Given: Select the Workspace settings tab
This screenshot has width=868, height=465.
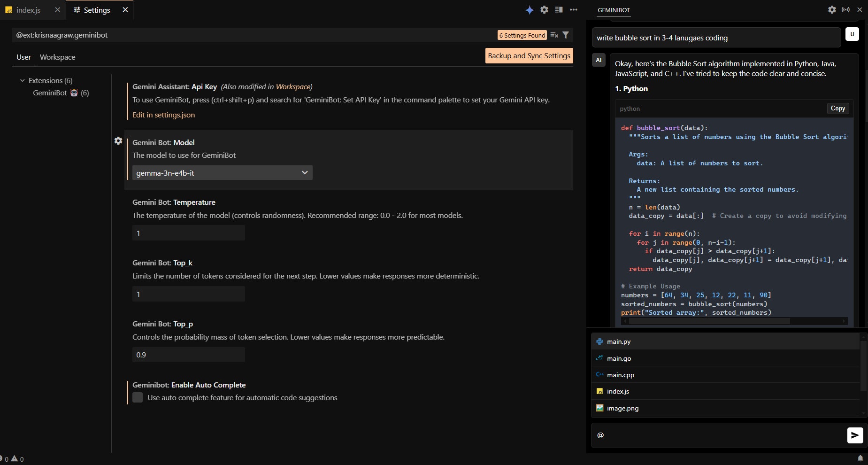Looking at the screenshot, I should (57, 57).
